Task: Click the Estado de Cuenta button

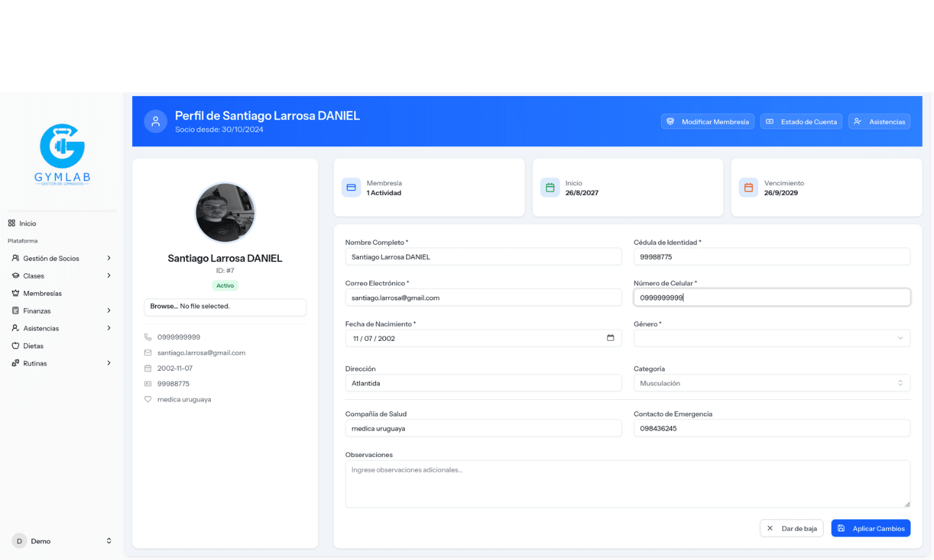Action: [801, 121]
